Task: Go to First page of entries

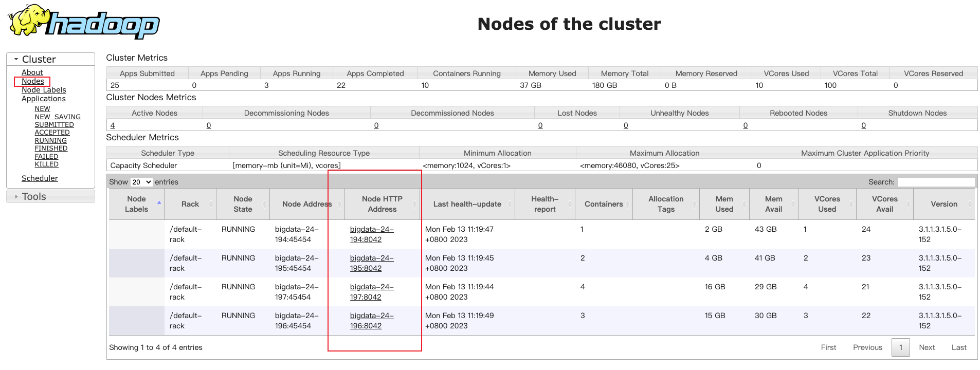Action: [x=828, y=347]
